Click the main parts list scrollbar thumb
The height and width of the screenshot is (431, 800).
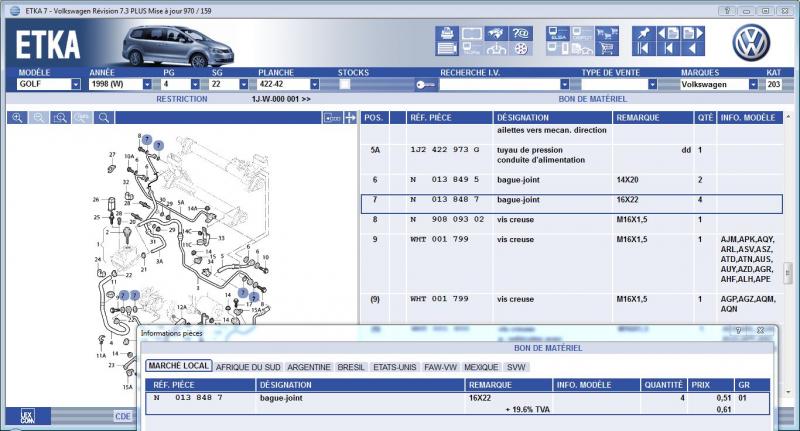788,273
